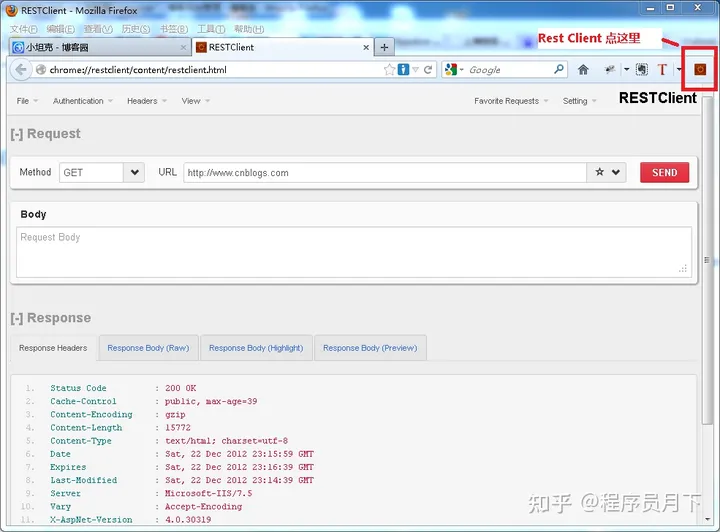The height and width of the screenshot is (532, 720).
Task: Click the page vertical scrollbar
Action: point(707,260)
